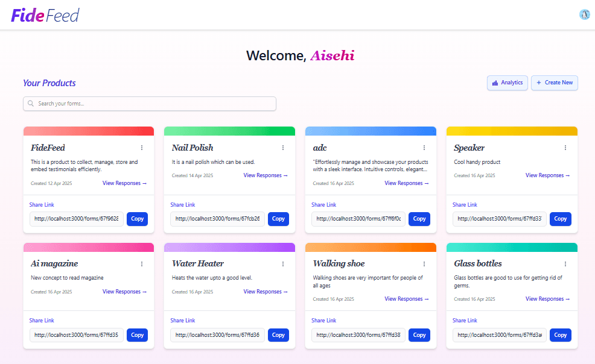Viewport: 595px width, 364px height.
Task: Open the Water Heater options menu
Action: coord(283,263)
